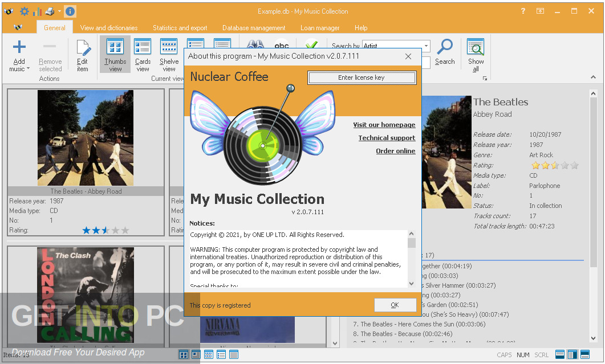605x364 pixels.
Task: Open the statistics bar chart icon
Action: point(38,11)
